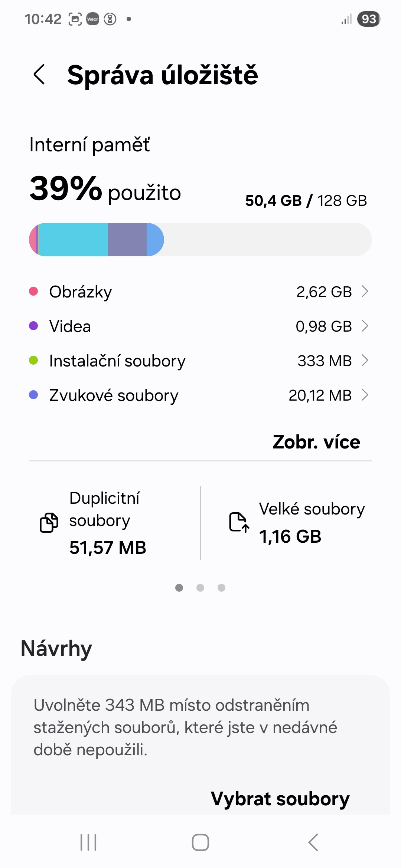Switch to the third page indicator dot
This screenshot has width=401, height=868.
222,588
